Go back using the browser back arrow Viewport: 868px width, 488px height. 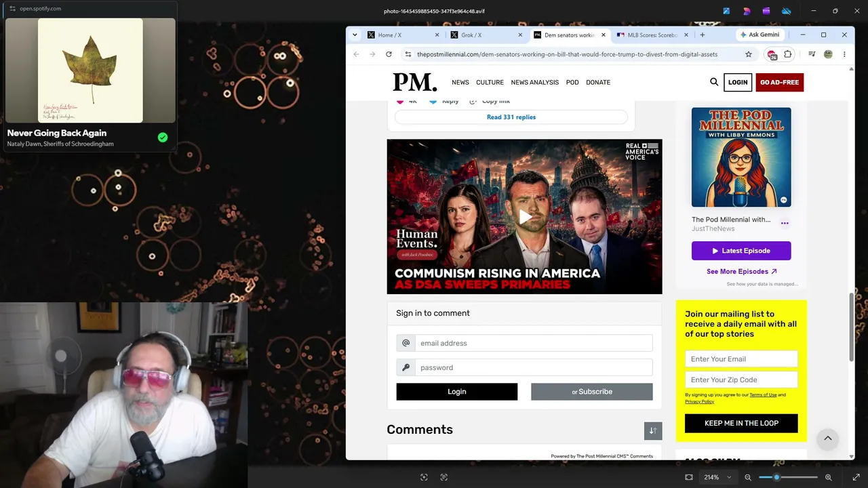pos(356,54)
